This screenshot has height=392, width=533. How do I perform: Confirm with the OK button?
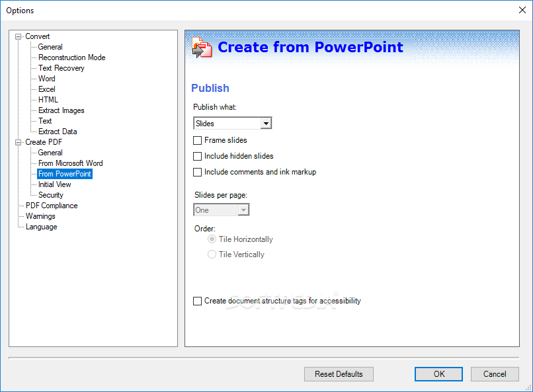438,374
